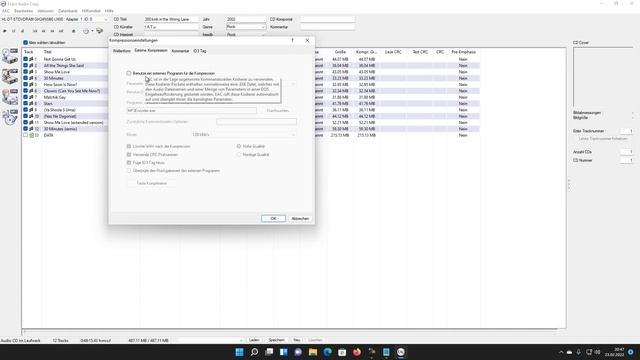Image resolution: width=640 pixels, height=360 pixels.
Task: Click the WRI write CD sidebar icon
Action: tap(10, 117)
